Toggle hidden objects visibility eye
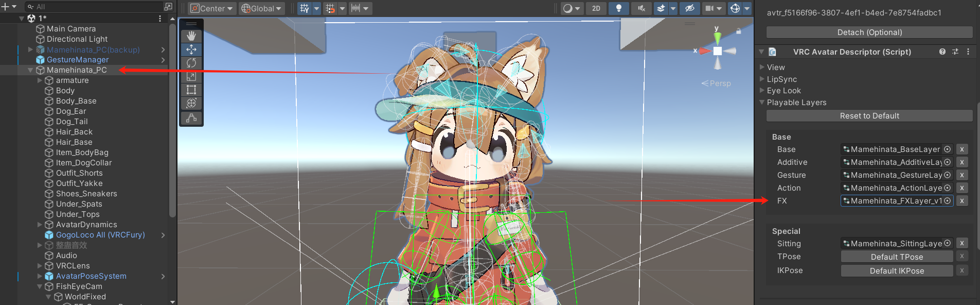Image resolution: width=980 pixels, height=305 pixels. (x=690, y=8)
